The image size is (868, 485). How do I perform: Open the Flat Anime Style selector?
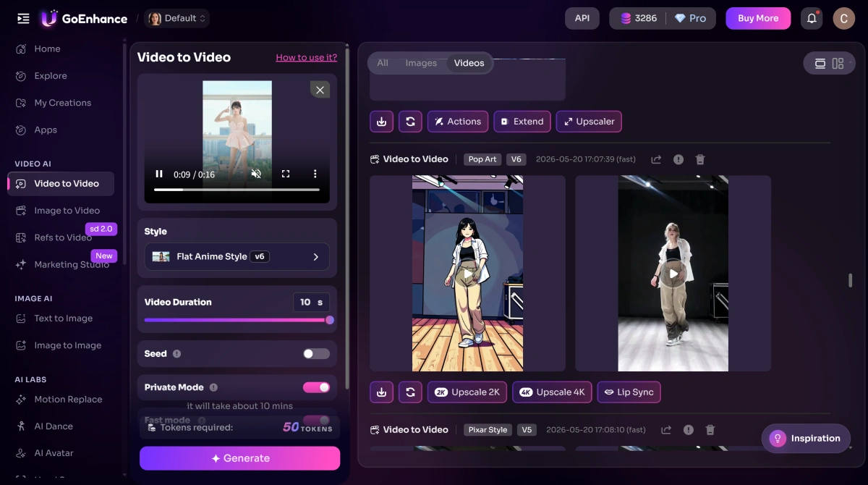237,257
